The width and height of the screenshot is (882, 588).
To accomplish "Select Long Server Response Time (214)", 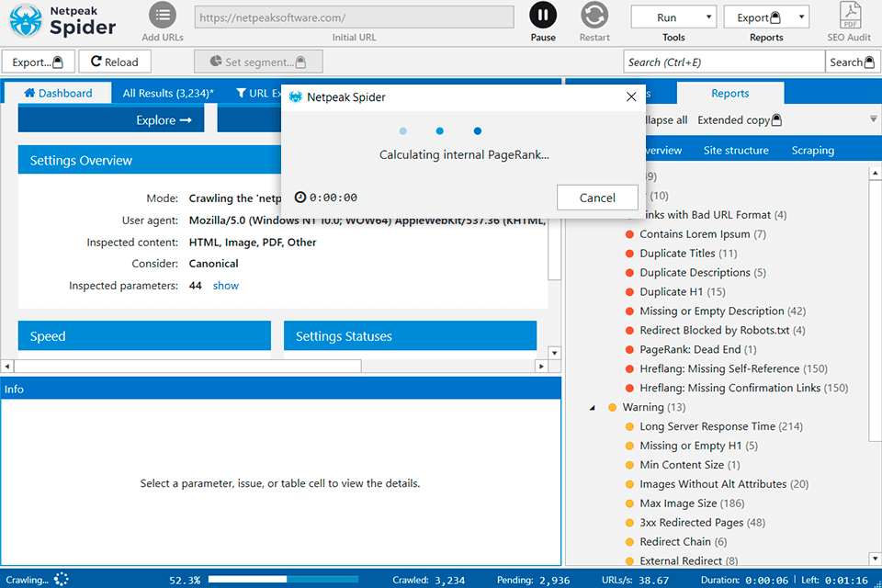I will (x=721, y=426).
